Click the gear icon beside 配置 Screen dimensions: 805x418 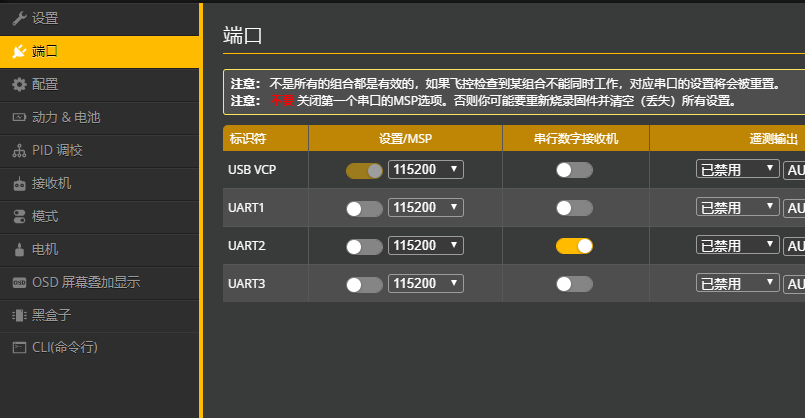click(x=19, y=84)
